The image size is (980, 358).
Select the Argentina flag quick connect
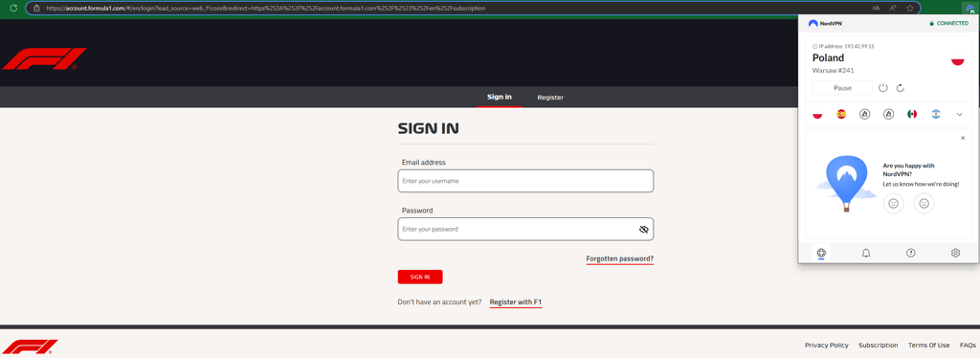tap(936, 114)
